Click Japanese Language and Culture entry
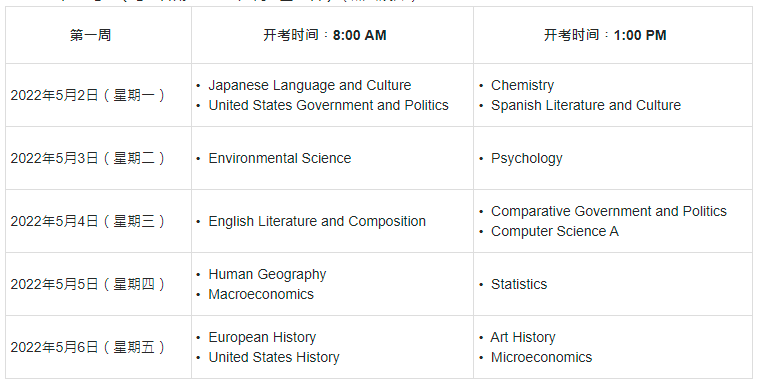 (310, 85)
